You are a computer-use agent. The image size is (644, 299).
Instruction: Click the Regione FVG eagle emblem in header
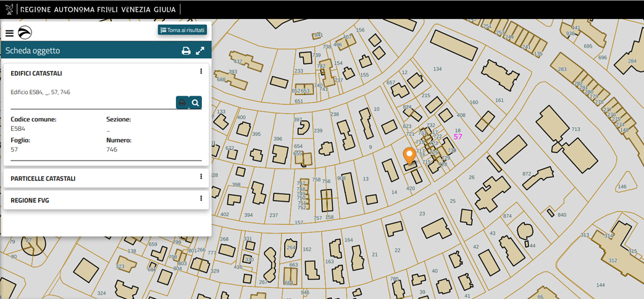(x=9, y=9)
